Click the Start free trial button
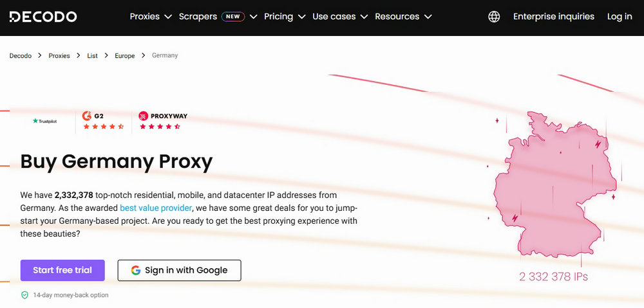Image resolution: width=644 pixels, height=308 pixels. click(x=62, y=270)
